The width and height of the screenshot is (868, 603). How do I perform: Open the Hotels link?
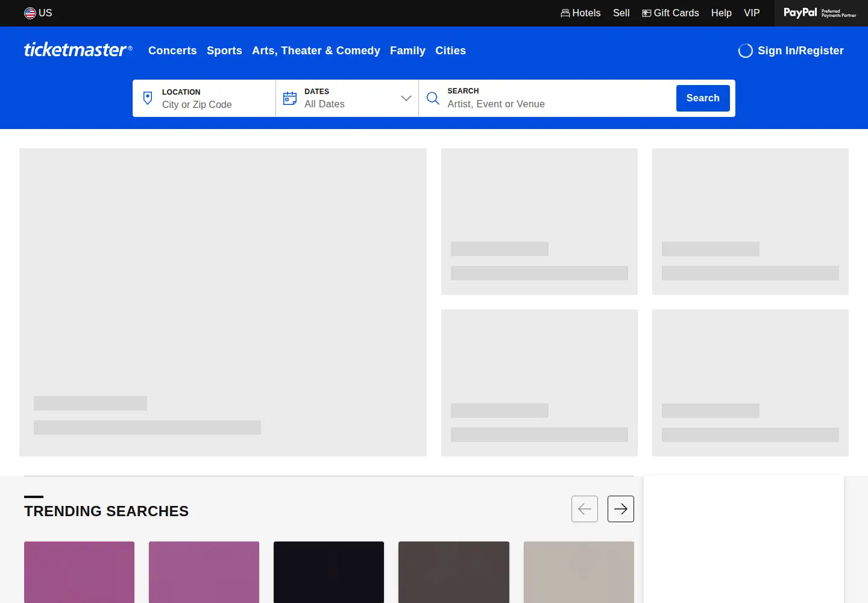(580, 13)
